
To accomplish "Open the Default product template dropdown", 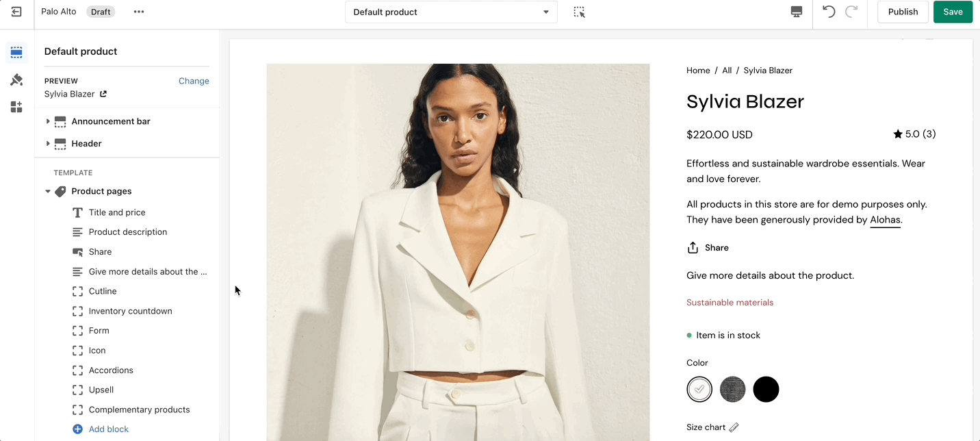I will click(x=451, y=12).
